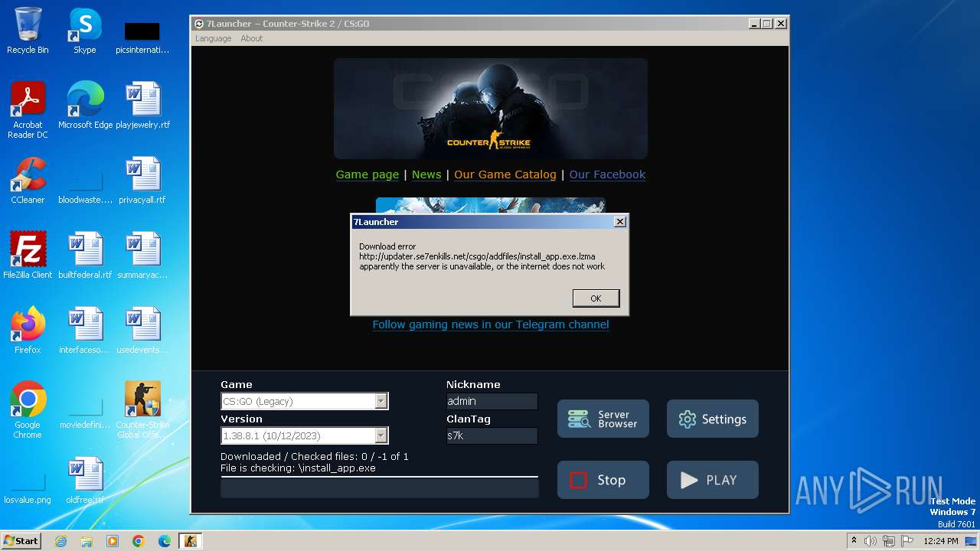Screen dimensions: 980x551
Task: Visit the Our Facebook link
Action: (x=607, y=174)
